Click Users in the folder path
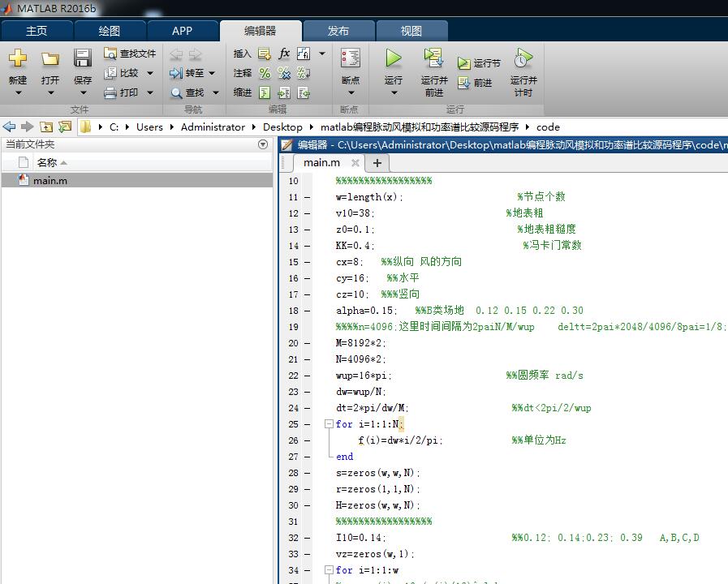Viewport: 728px width, 584px height. [x=149, y=127]
